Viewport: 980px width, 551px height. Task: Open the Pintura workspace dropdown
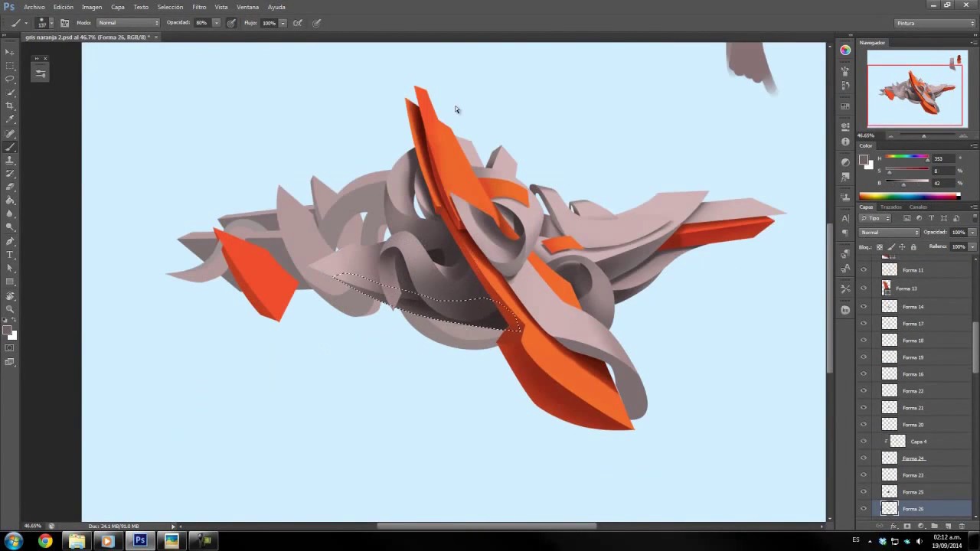(935, 23)
